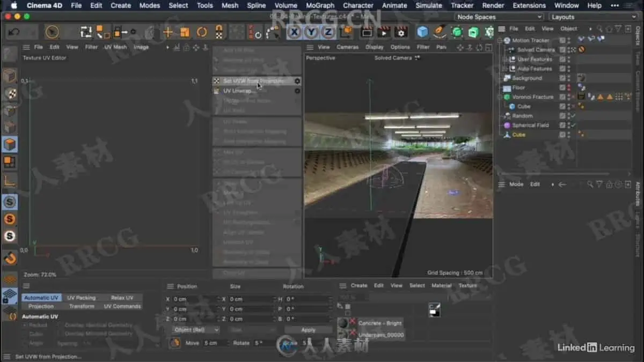Switch to the UV Commands tab
The height and width of the screenshot is (362, 644).
click(122, 306)
